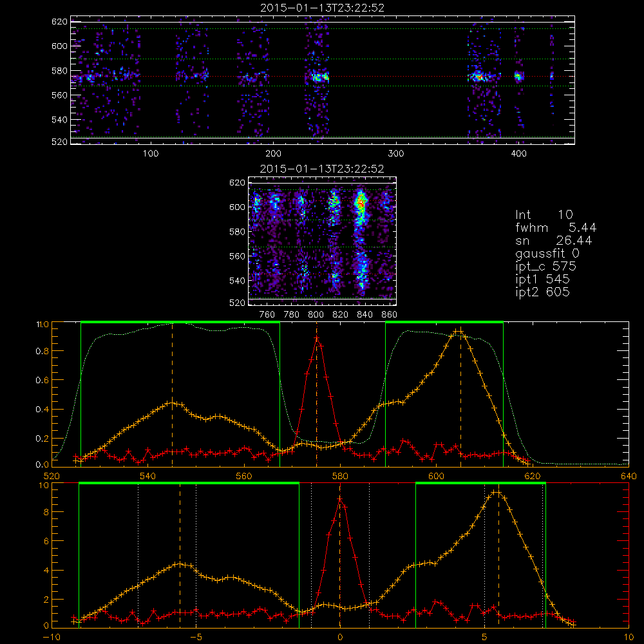This screenshot has height=644, width=644.
Task: Click the 'gaussfit 0' parameter line
Action: 547,253
